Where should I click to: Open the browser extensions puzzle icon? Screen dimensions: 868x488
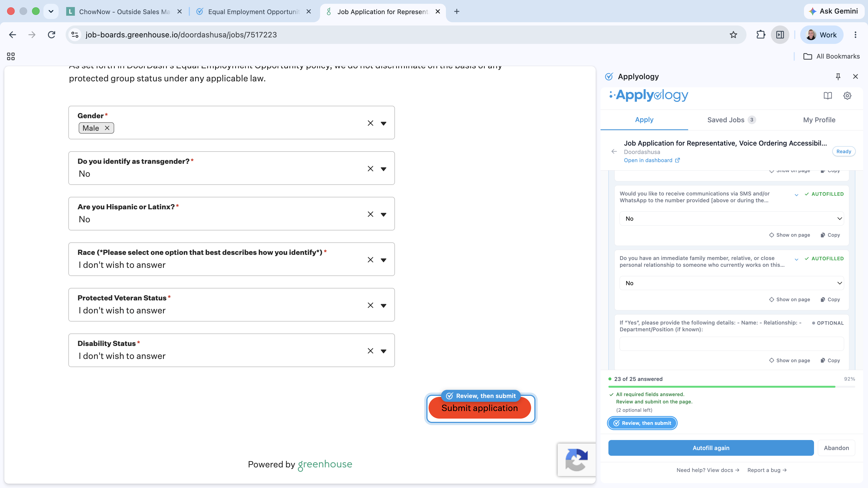click(x=761, y=35)
